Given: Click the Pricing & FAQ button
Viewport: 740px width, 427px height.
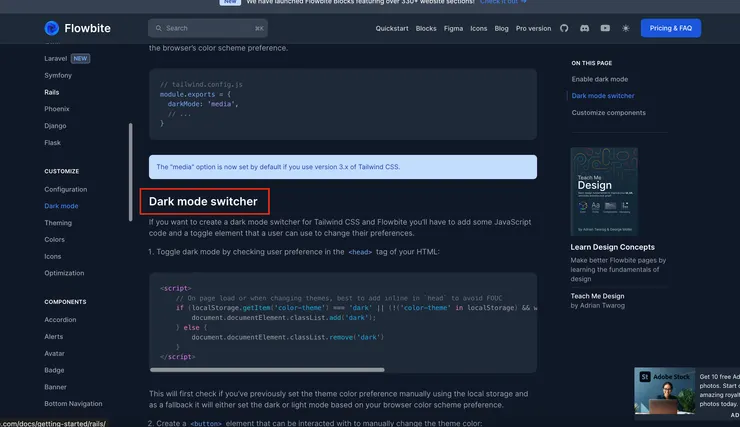Looking at the screenshot, I should tap(671, 28).
